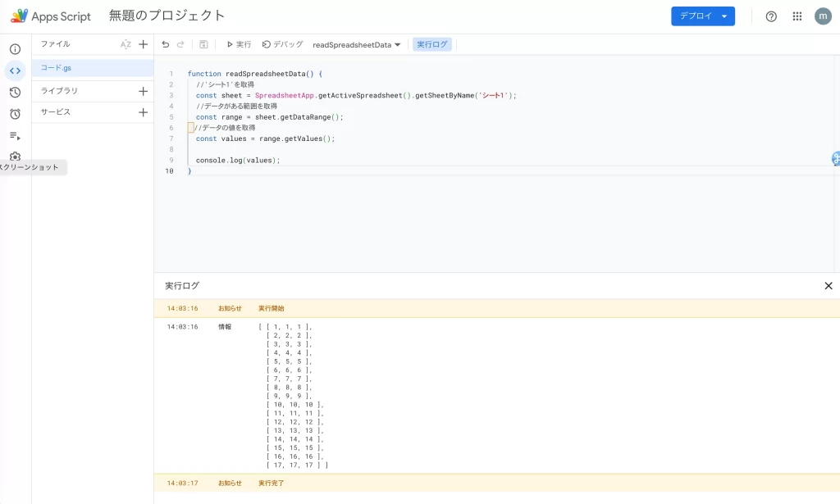The image size is (840, 504).
Task: Click the ファイル header label
Action: pos(56,44)
